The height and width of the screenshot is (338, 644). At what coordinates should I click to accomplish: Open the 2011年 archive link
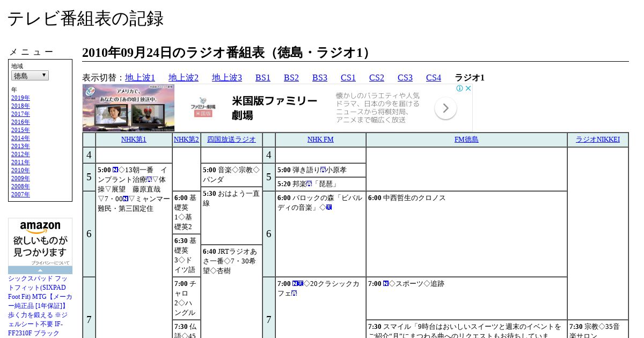pyautogui.click(x=20, y=162)
